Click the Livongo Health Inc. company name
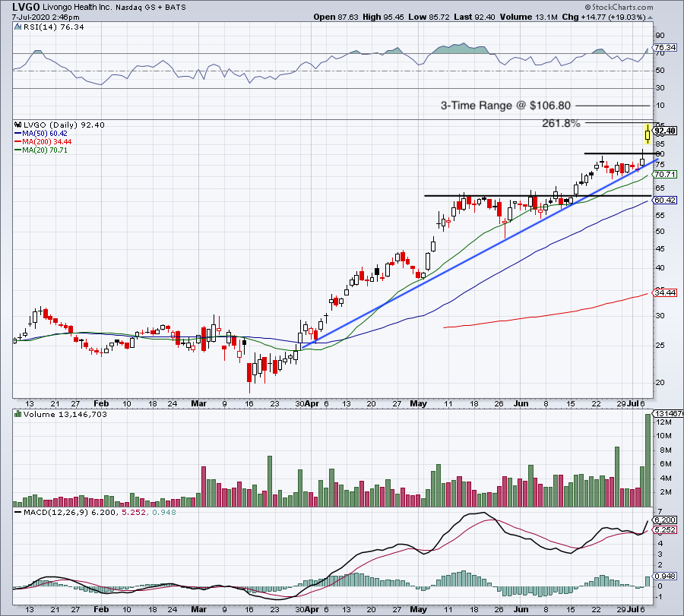This screenshot has width=684, height=616. (x=78, y=7)
